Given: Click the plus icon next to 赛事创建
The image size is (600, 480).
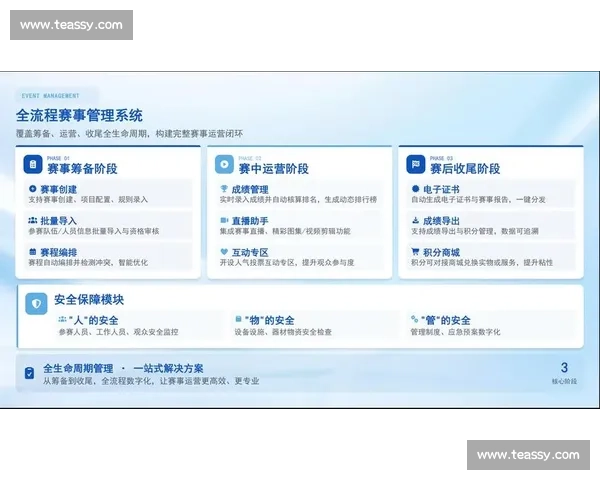Looking at the screenshot, I should click(33, 189).
